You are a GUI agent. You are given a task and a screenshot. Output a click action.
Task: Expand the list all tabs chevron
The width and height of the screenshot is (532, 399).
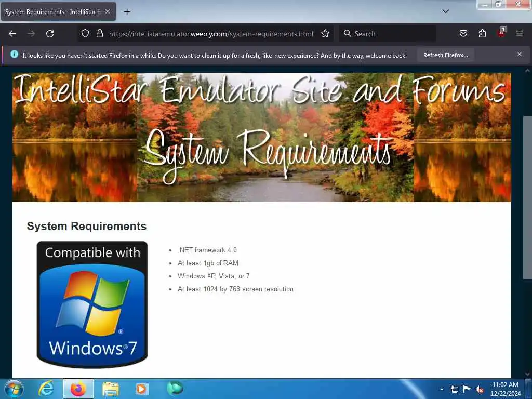point(446,11)
